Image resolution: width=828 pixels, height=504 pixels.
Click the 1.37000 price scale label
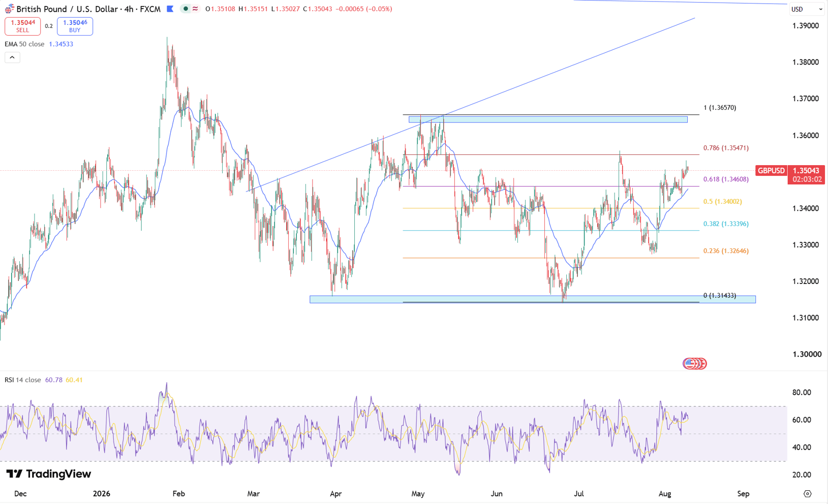(x=806, y=99)
